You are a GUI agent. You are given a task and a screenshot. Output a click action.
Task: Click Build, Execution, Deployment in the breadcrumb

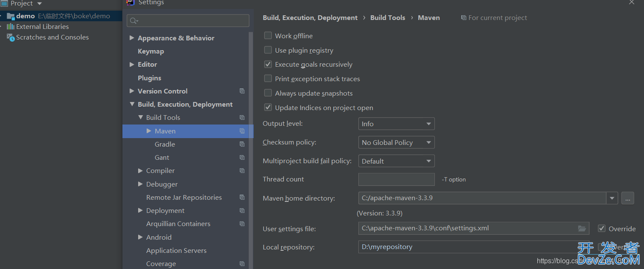[x=310, y=18]
